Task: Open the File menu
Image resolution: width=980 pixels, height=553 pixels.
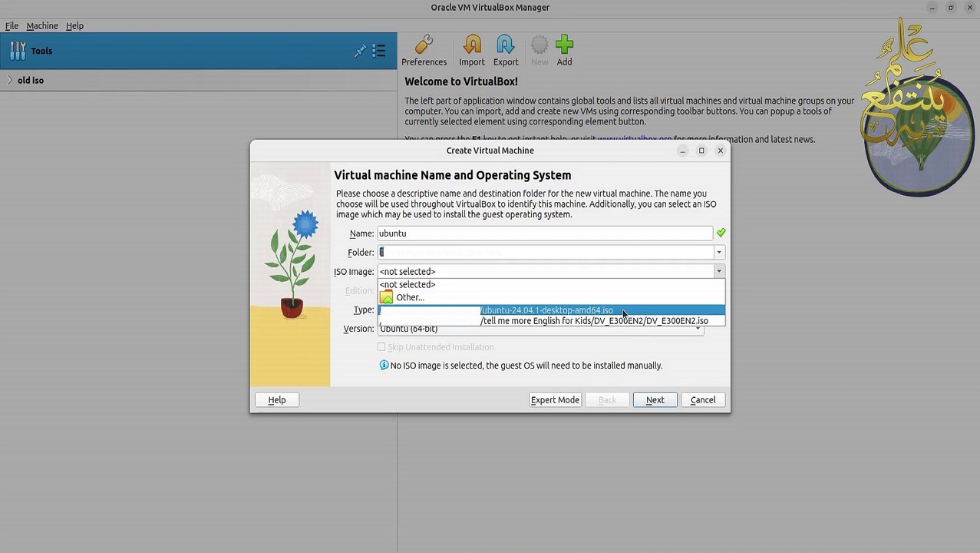Action: (x=12, y=25)
